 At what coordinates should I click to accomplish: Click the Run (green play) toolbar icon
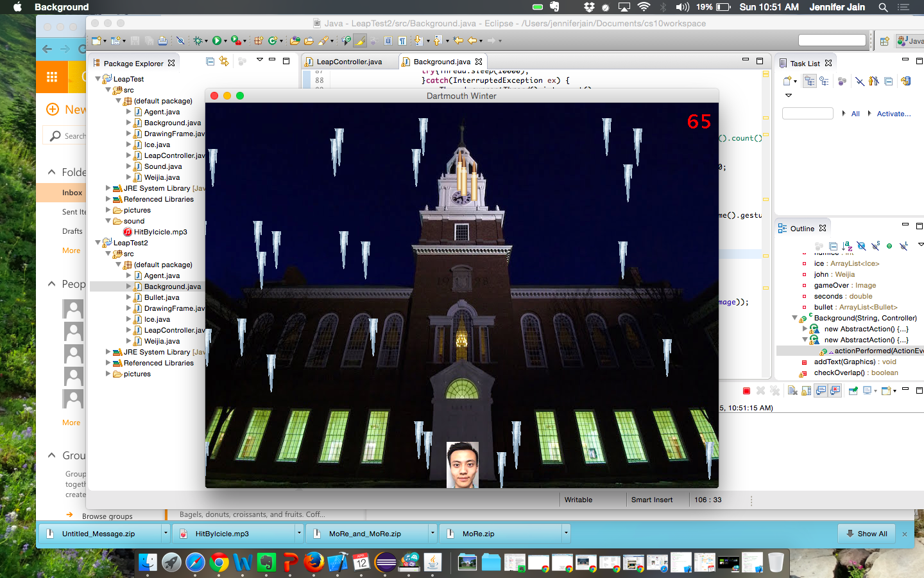click(x=217, y=40)
